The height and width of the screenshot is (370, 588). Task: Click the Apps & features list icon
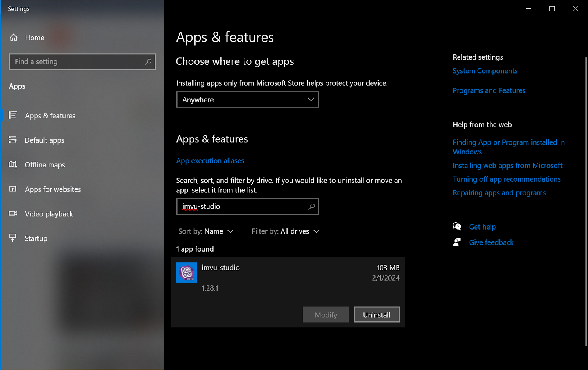pos(13,115)
